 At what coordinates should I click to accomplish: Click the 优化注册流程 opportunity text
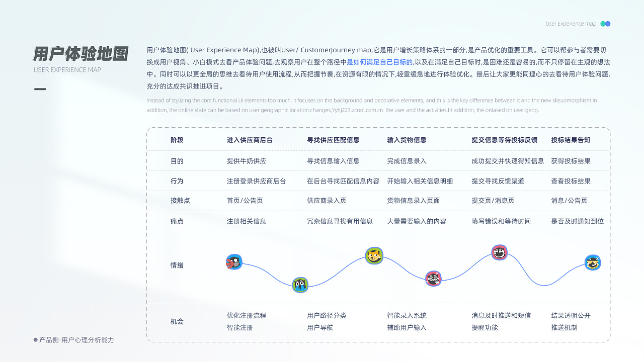[247, 316]
